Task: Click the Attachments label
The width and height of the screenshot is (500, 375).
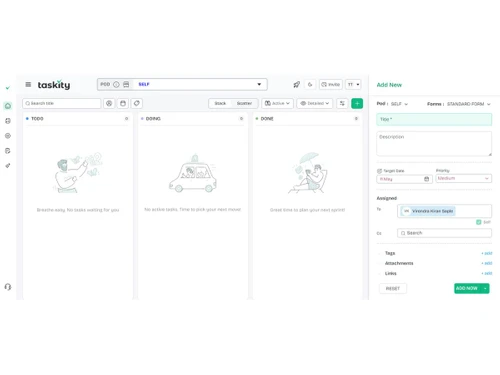Action: point(399,263)
